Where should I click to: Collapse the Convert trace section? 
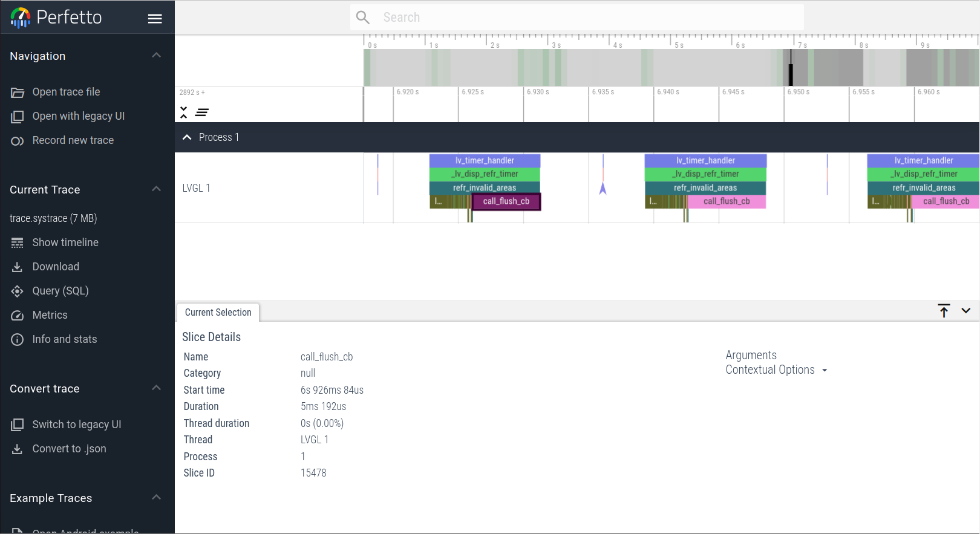[156, 388]
